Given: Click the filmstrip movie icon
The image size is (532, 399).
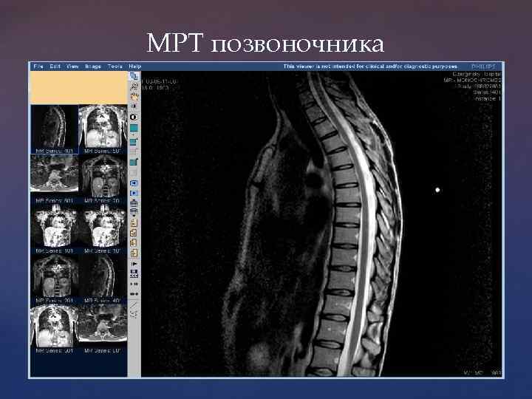Looking at the screenshot, I should [x=134, y=273].
